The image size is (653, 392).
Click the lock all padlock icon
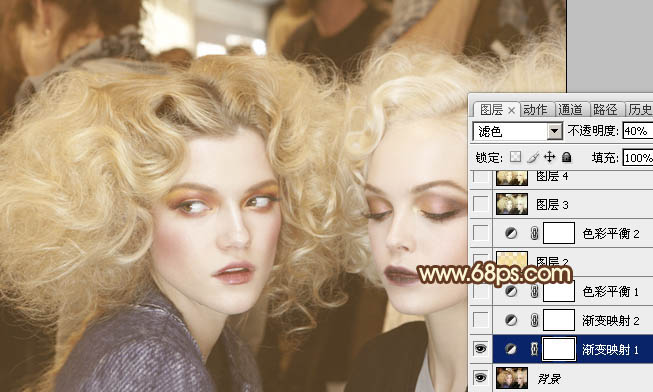(566, 157)
